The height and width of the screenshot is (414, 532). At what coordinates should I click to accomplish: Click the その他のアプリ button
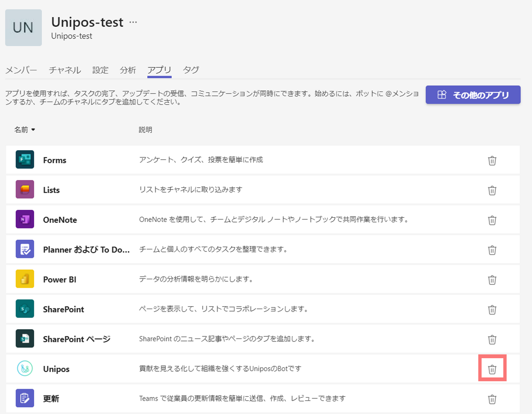pyautogui.click(x=473, y=95)
